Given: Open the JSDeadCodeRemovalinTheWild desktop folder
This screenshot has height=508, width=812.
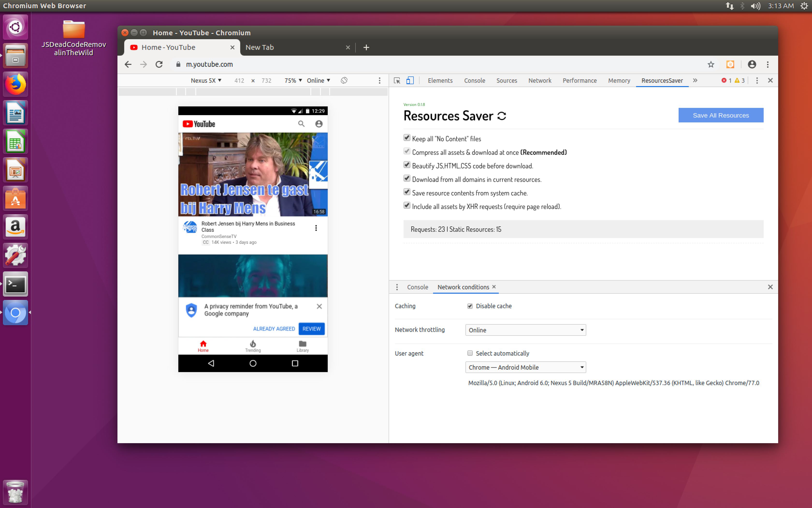Looking at the screenshot, I should tap(73, 38).
